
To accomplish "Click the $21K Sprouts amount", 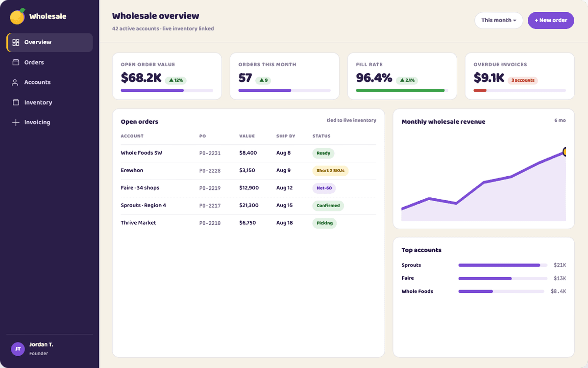I will tap(560, 265).
